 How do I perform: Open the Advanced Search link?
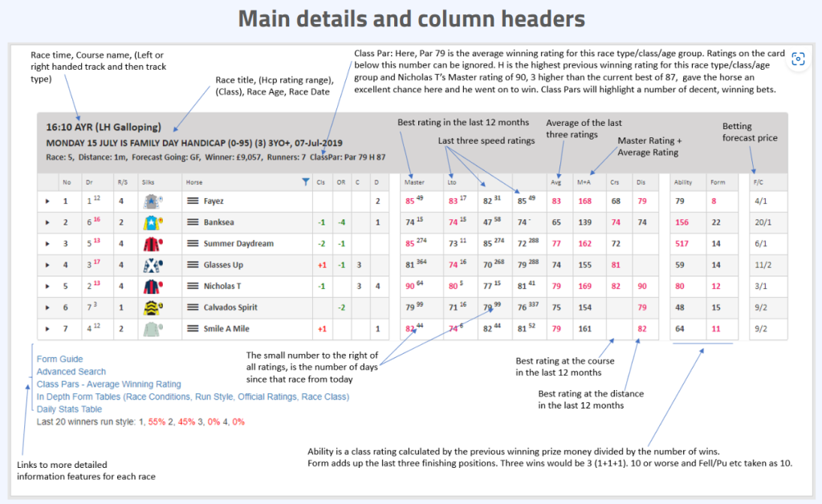pyautogui.click(x=71, y=372)
